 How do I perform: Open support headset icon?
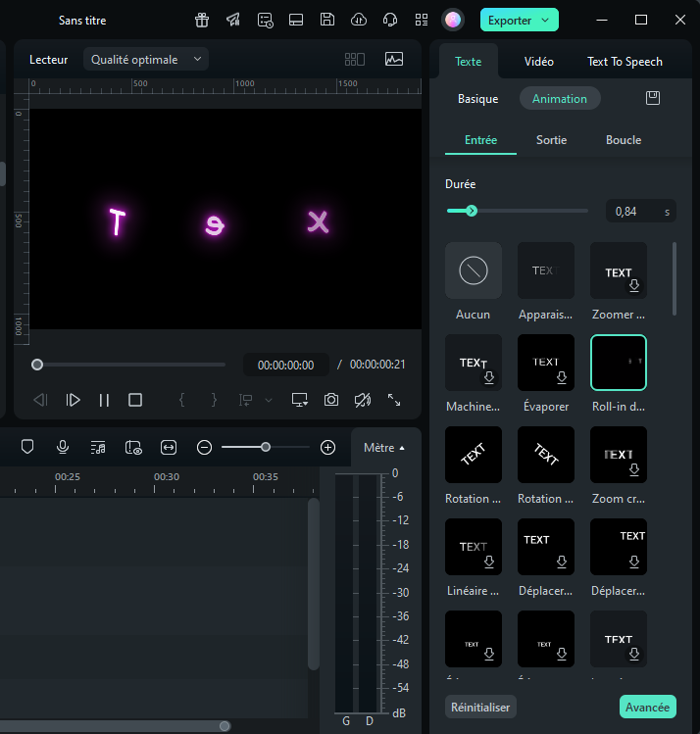390,20
